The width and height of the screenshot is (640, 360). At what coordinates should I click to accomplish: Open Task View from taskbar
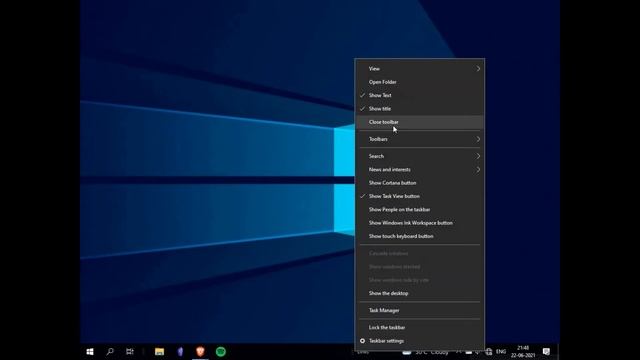click(130, 351)
